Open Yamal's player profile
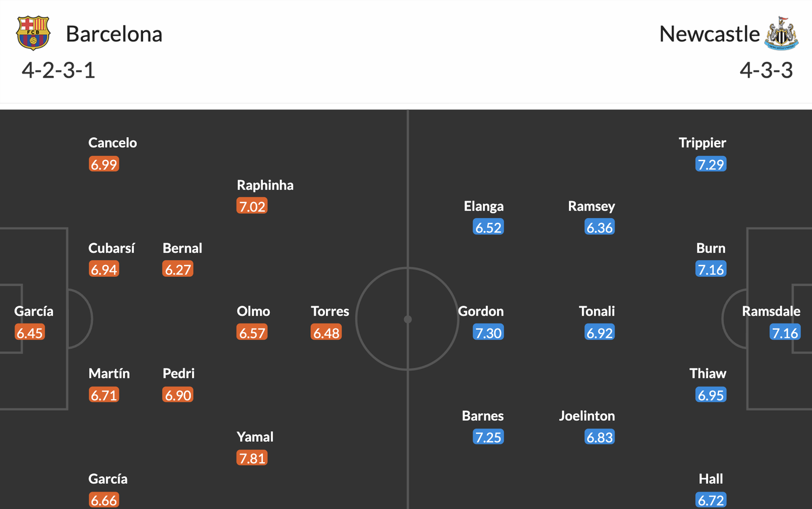The image size is (812, 509). pos(255,437)
